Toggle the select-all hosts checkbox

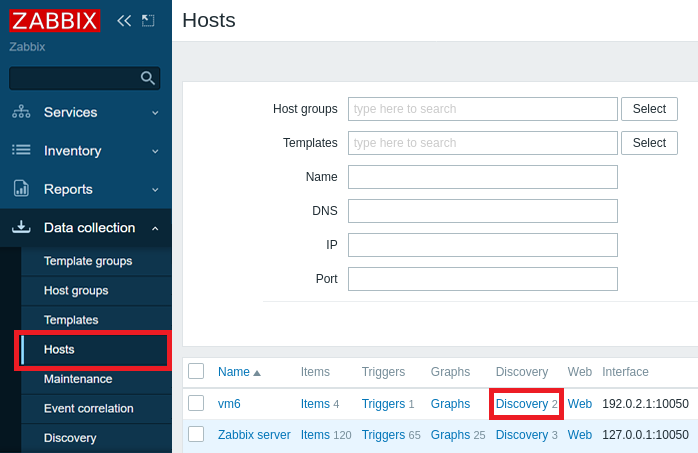[196, 371]
